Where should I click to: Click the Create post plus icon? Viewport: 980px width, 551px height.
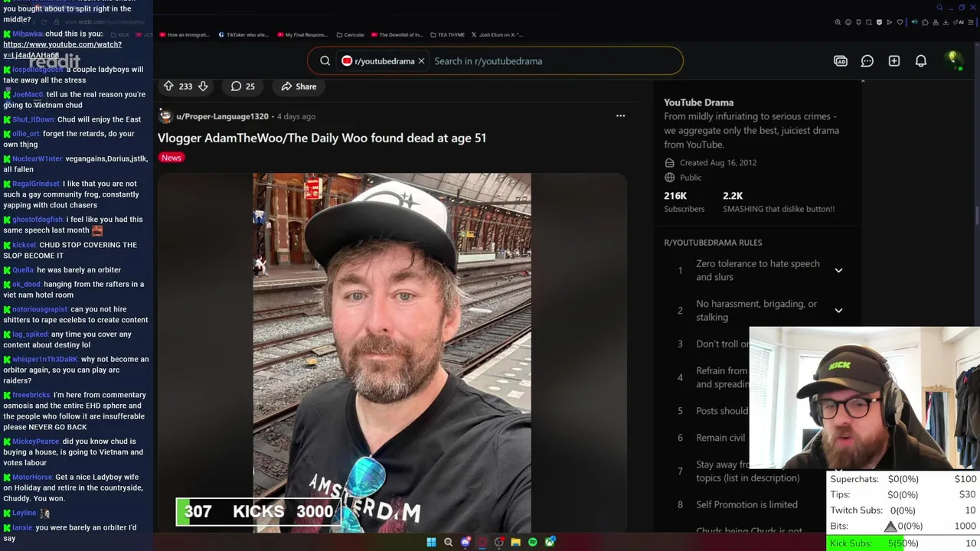[894, 61]
